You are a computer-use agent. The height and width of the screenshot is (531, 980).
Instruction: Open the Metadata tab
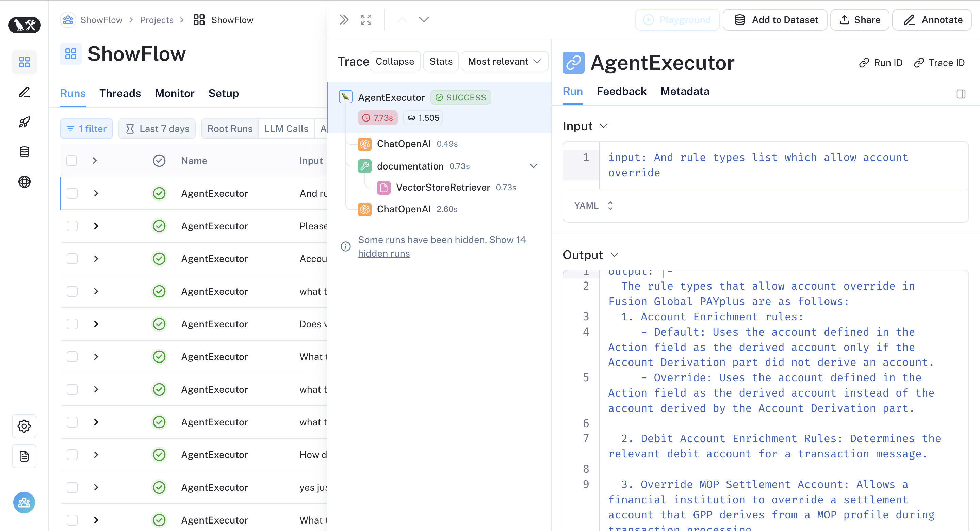(x=685, y=91)
